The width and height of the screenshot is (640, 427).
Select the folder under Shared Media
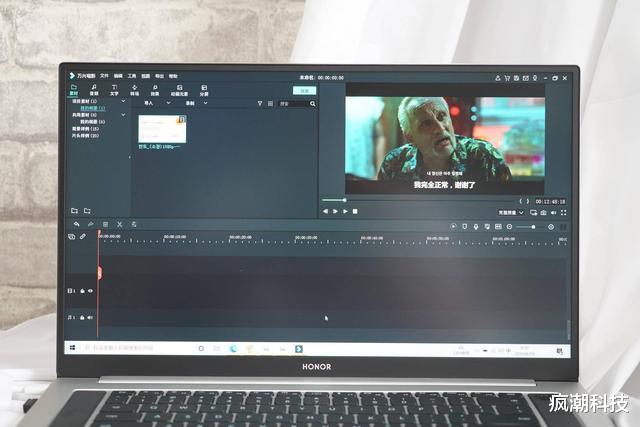92,122
